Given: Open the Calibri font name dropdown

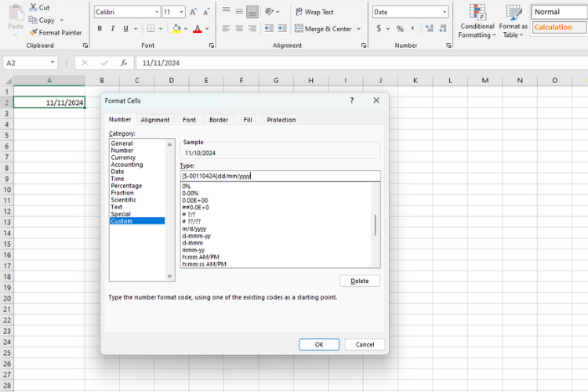Looking at the screenshot, I should click(x=157, y=12).
